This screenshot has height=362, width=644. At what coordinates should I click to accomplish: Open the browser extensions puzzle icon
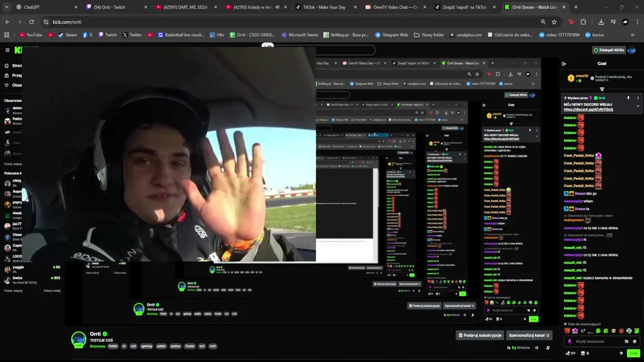click(583, 22)
